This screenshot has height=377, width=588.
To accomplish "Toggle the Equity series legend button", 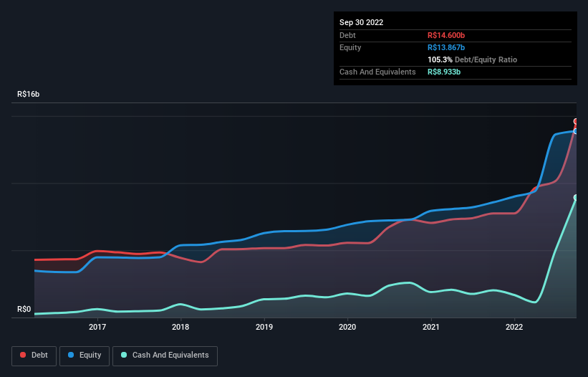I will (85, 355).
